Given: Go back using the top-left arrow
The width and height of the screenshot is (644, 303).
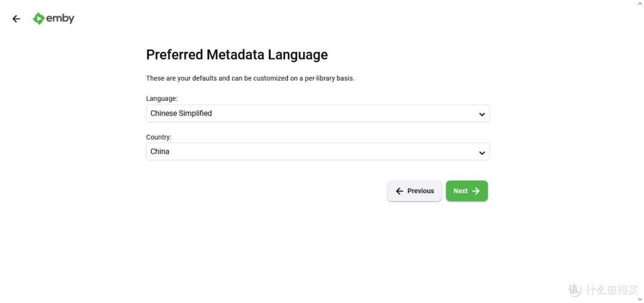Looking at the screenshot, I should 16,19.
